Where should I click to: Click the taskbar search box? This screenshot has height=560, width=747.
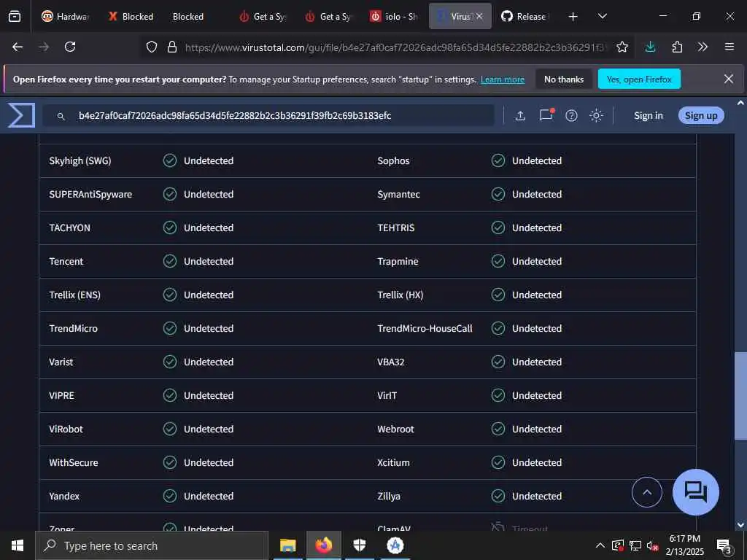point(152,545)
